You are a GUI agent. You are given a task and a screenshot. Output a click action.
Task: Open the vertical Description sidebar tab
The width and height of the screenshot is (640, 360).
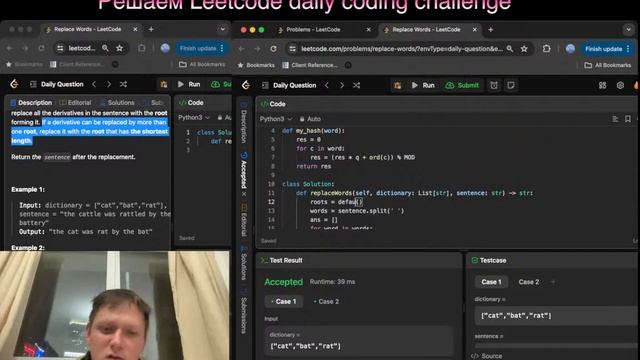point(244,123)
